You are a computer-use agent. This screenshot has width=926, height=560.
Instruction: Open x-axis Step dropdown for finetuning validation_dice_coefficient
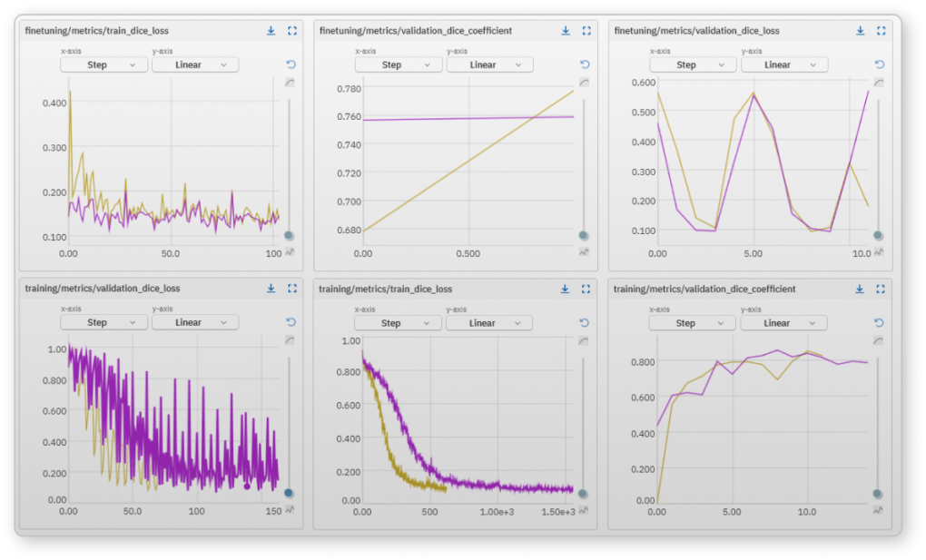pyautogui.click(x=399, y=65)
